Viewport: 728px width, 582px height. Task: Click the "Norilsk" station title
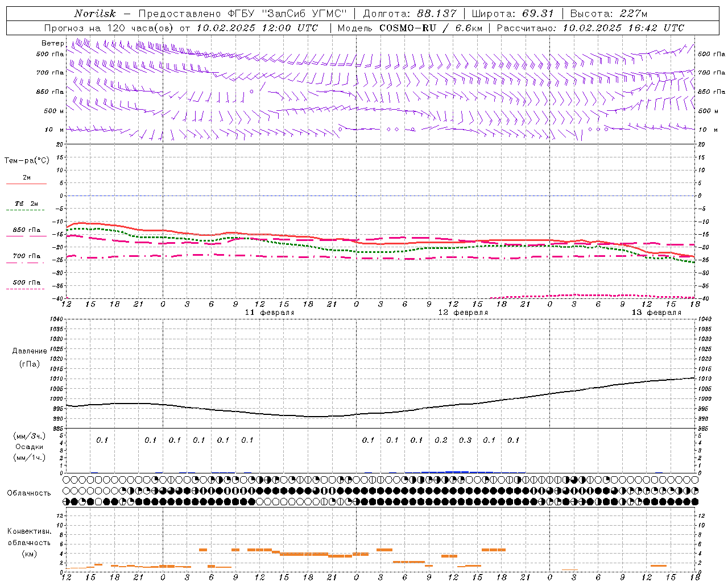click(x=95, y=14)
